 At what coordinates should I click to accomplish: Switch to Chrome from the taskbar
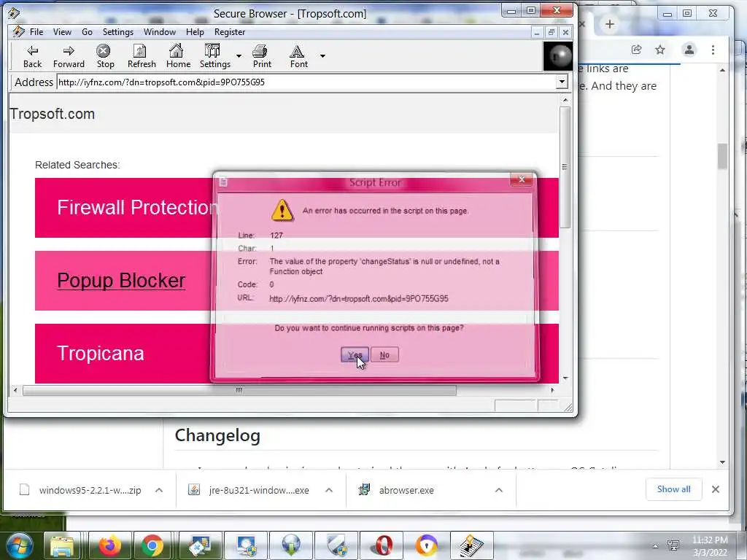(x=152, y=545)
